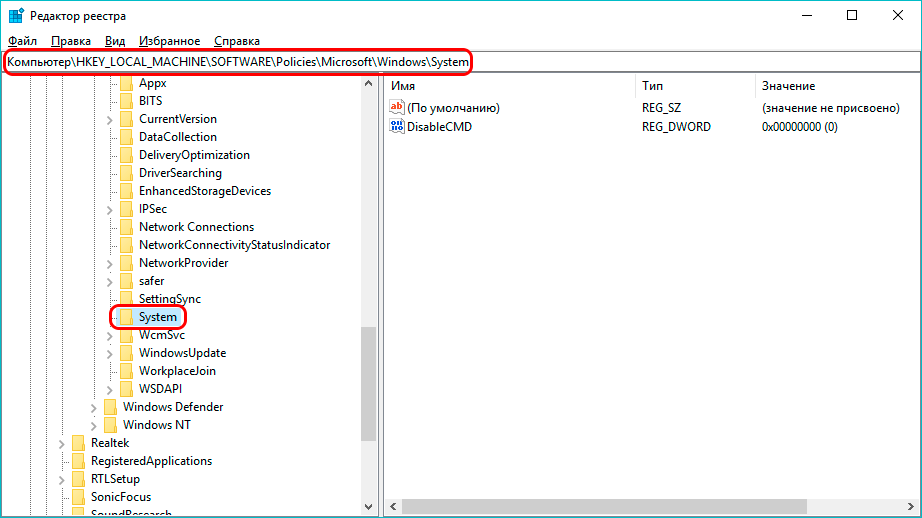Expand the WcmSvc key
Image resolution: width=922 pixels, height=518 pixels.
tap(109, 336)
